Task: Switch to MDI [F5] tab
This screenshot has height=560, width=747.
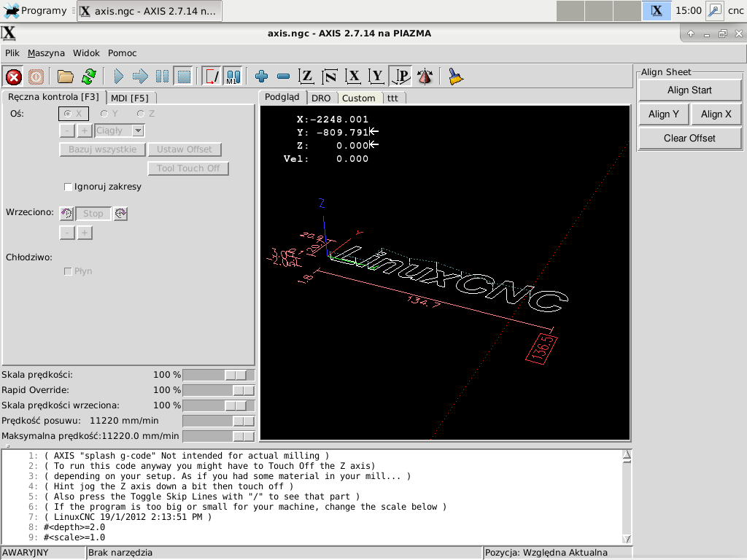Action: tap(130, 98)
